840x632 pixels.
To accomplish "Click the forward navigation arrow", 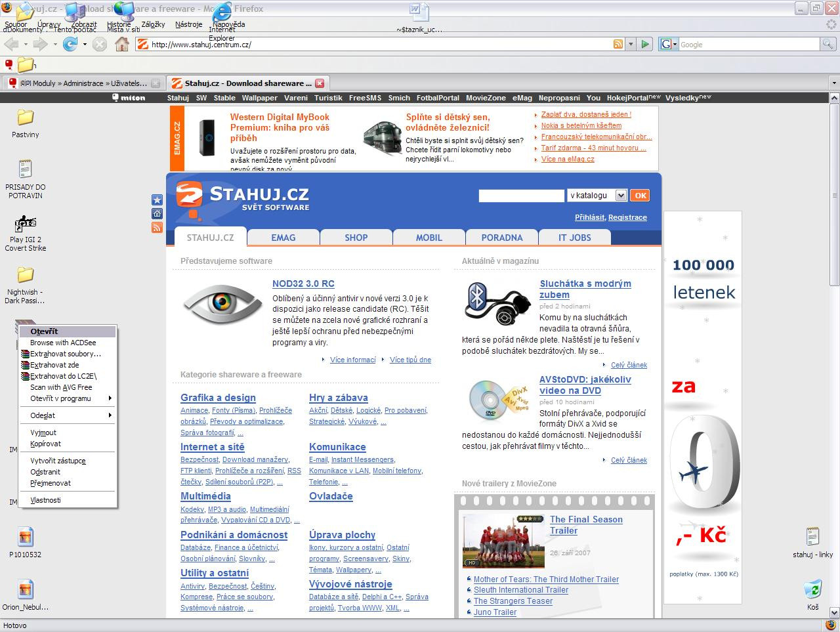I will [40, 44].
